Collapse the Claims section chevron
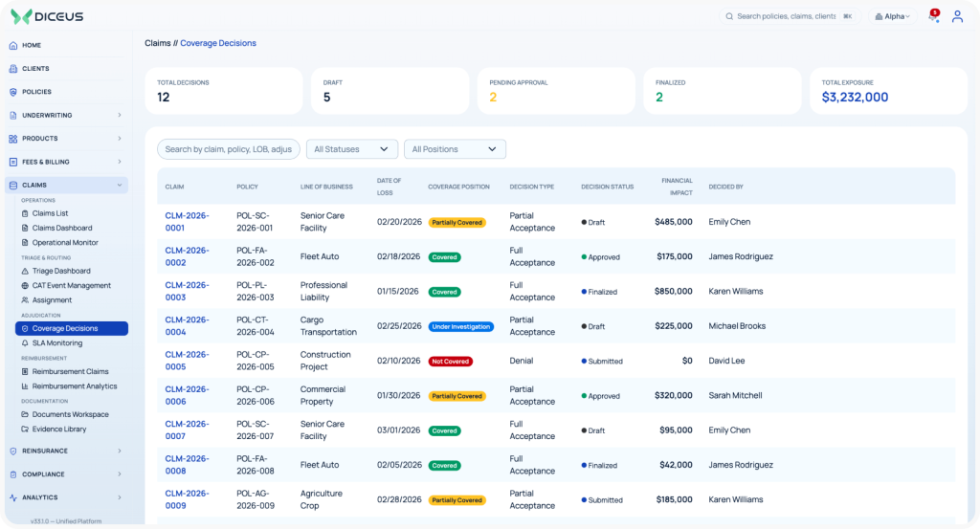This screenshot has width=980, height=529. (120, 186)
